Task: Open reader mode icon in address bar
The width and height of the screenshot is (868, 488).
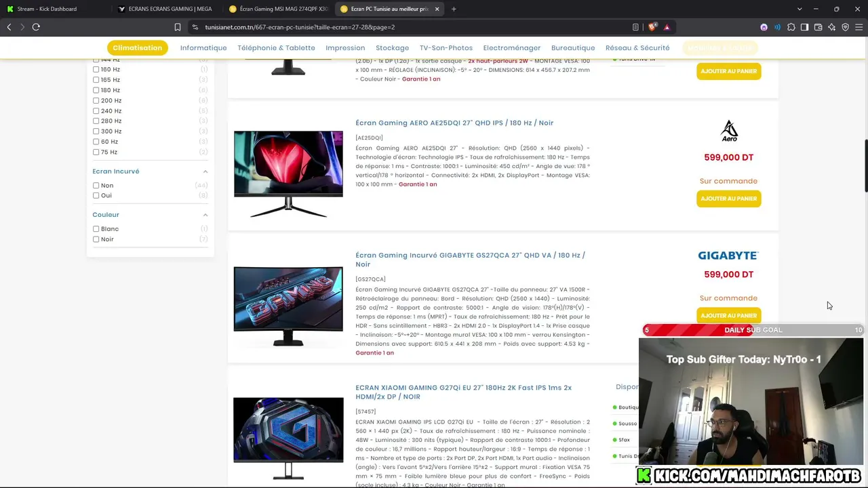Action: (x=635, y=27)
